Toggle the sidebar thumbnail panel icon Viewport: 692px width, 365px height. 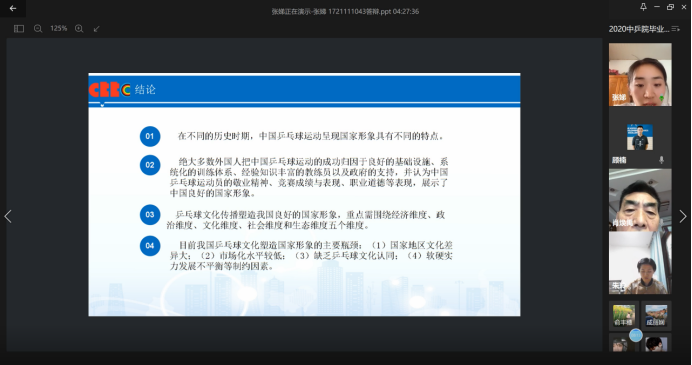pos(19,29)
